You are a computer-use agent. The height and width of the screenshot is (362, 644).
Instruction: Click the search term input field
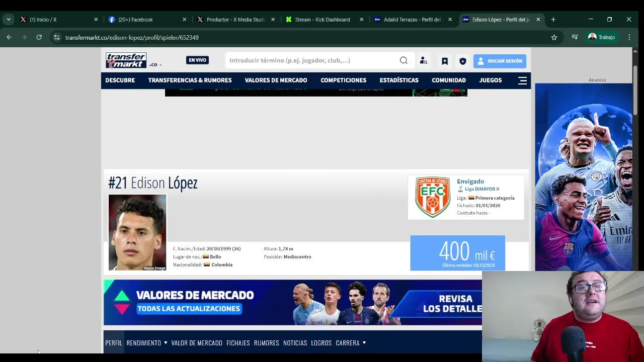click(x=312, y=60)
